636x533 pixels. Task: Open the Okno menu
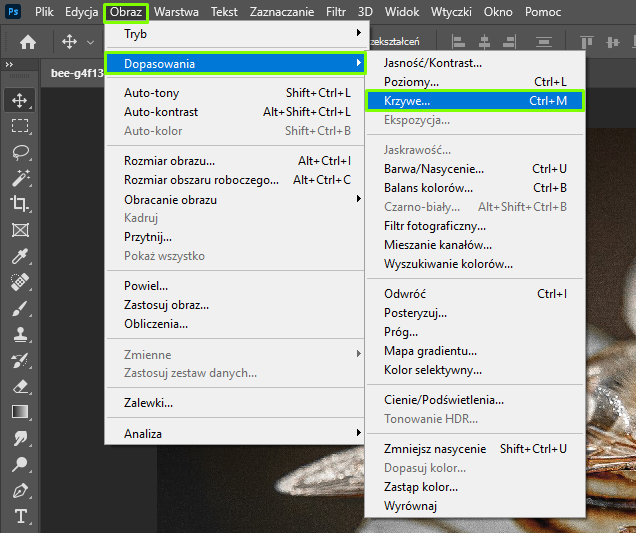[x=498, y=12]
